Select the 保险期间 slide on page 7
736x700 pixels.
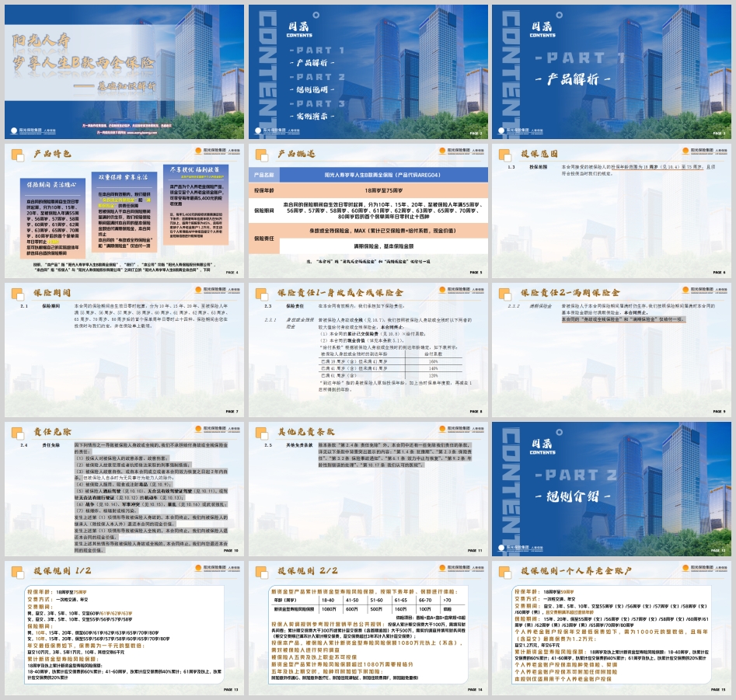click(x=124, y=350)
